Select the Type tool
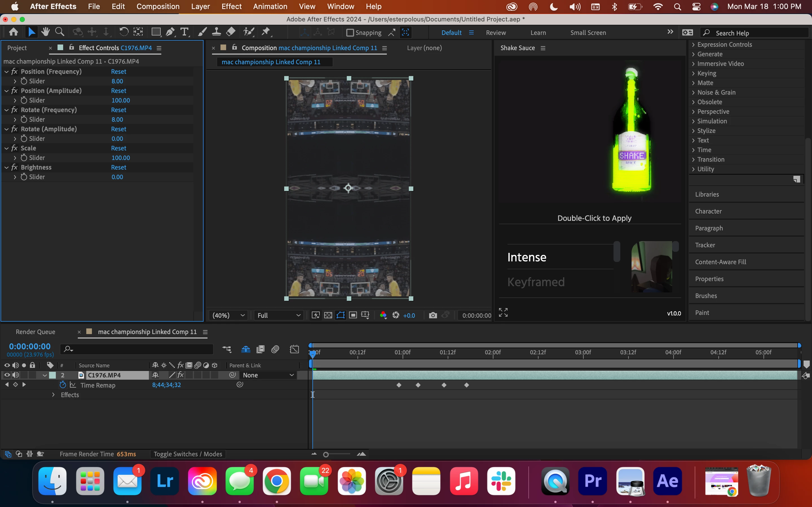812x507 pixels. click(184, 32)
